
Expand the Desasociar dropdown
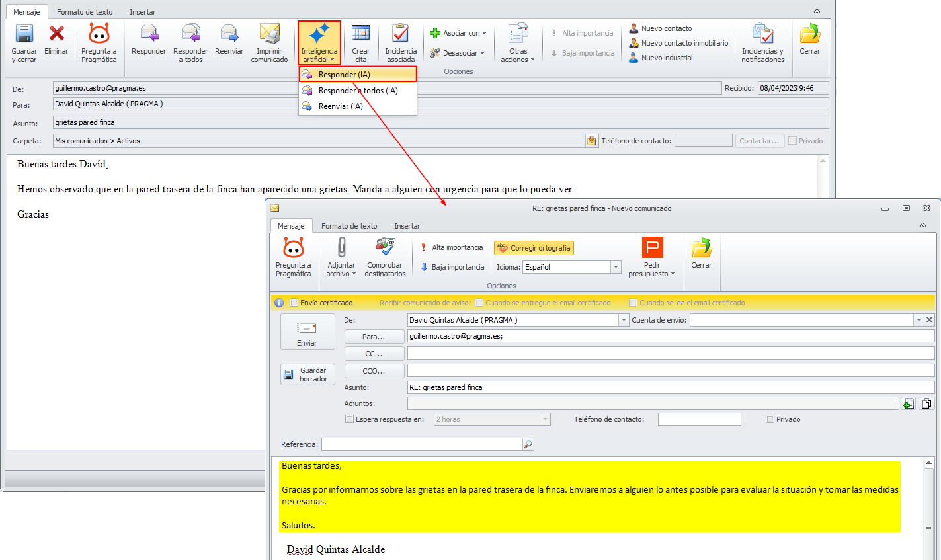click(457, 53)
